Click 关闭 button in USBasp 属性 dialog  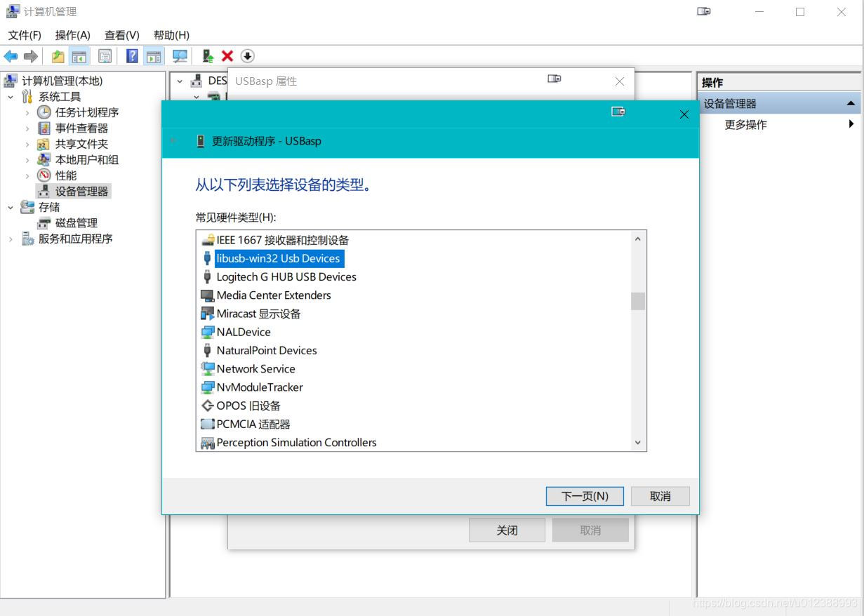507,530
